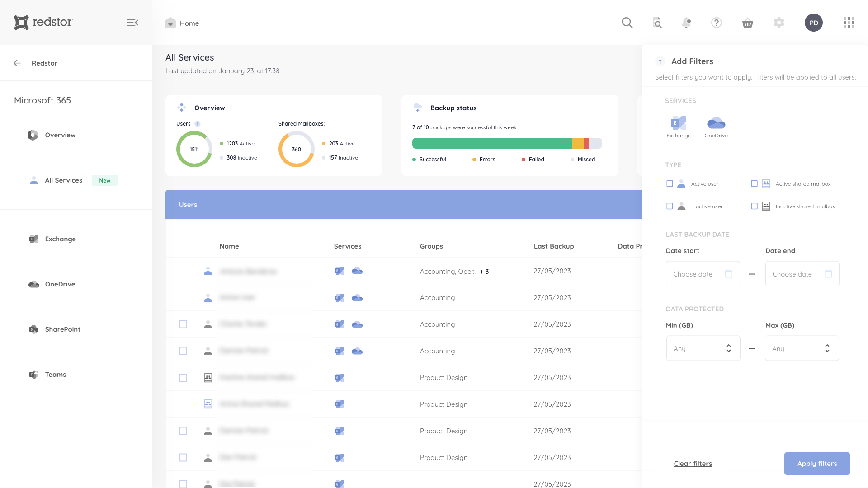The width and height of the screenshot is (868, 488).
Task: Click OneDrive icon in first Accounting, Oper.. row
Action: (357, 271)
